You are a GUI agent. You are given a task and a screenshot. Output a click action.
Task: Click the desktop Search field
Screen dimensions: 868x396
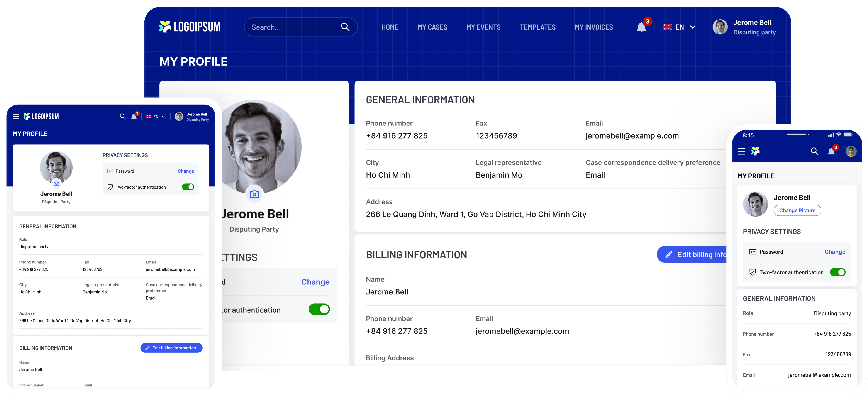[301, 27]
